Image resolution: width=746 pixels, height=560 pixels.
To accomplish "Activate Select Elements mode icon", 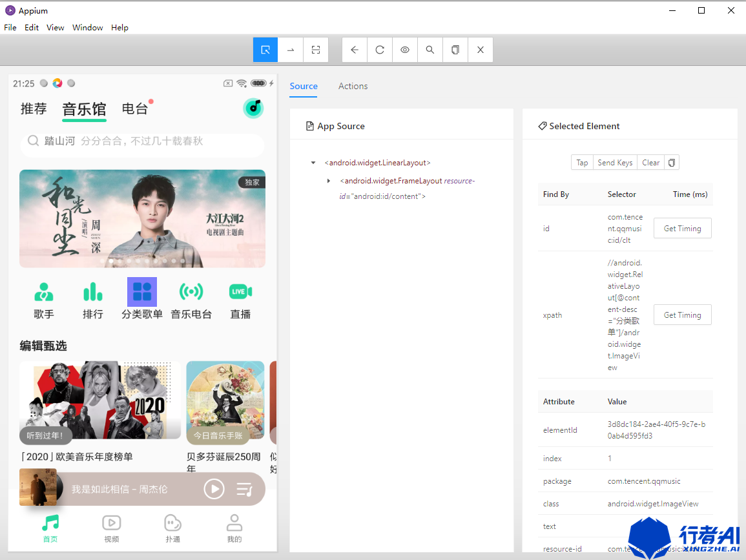I will [265, 50].
